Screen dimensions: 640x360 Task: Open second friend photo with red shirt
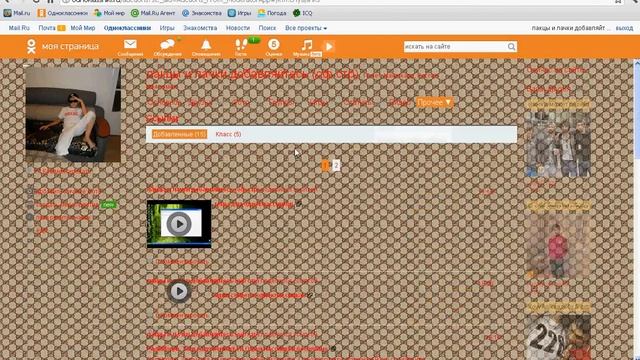(x=558, y=246)
